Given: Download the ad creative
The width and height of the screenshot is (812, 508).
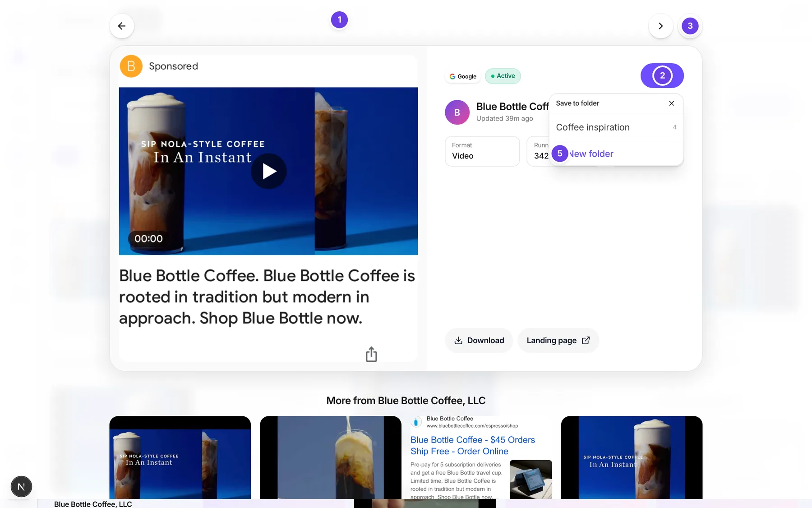Looking at the screenshot, I should [x=479, y=340].
